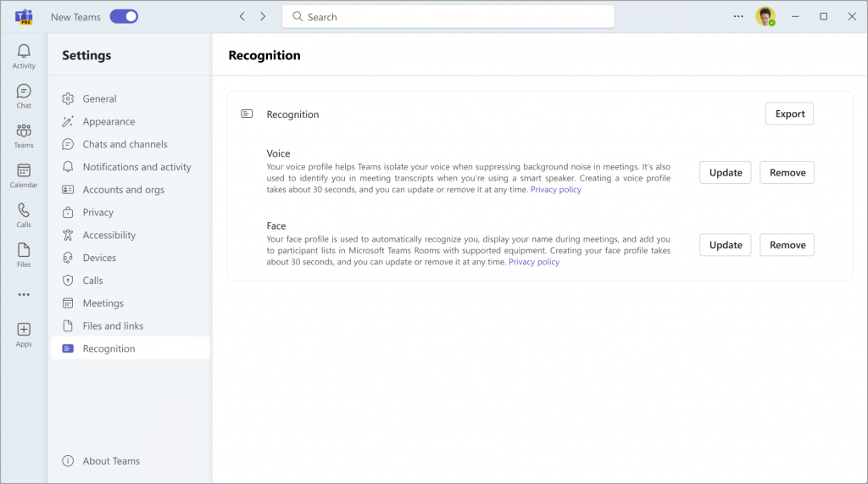Open Meetings settings
Viewport: 868px width, 484px height.
(x=130, y=303)
